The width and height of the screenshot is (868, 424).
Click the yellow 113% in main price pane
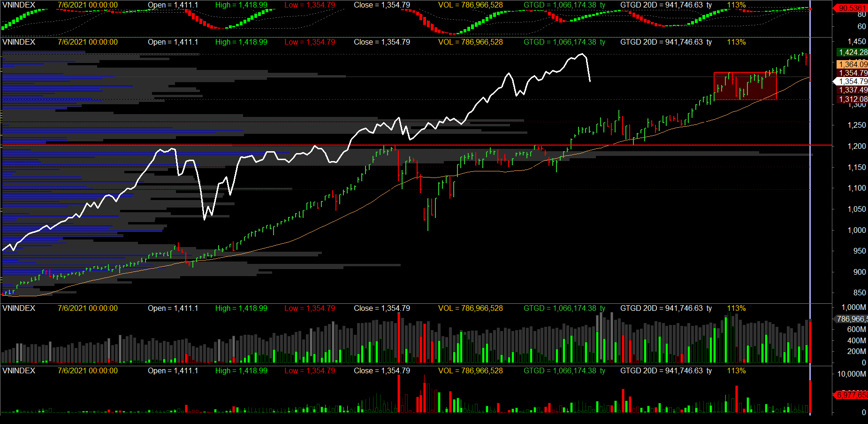point(736,42)
